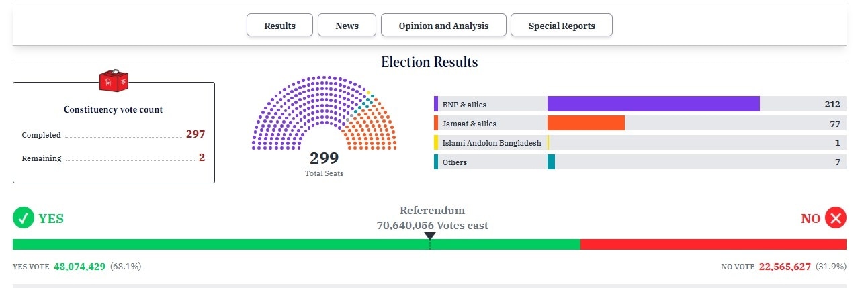The height and width of the screenshot is (288, 868).
Task: Open the News tab
Action: 347,26
